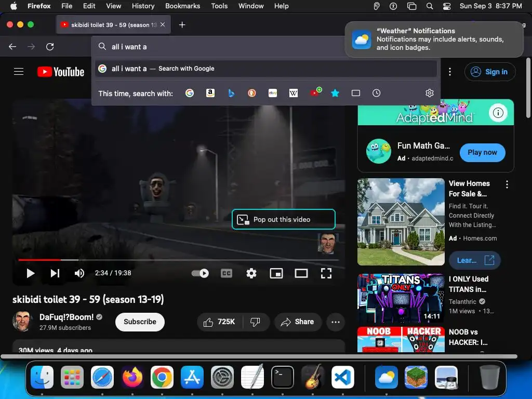
Task: Open ad info icon on AdaptedMind banner
Action: click(498, 112)
